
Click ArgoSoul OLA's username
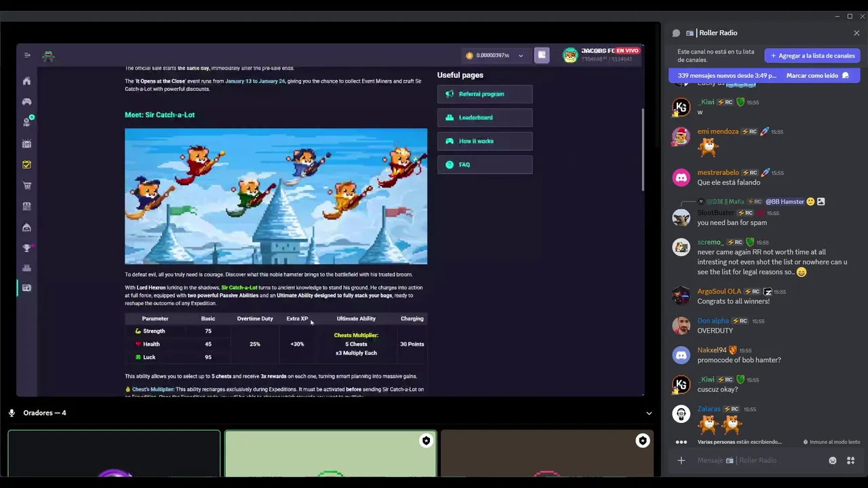(x=719, y=292)
